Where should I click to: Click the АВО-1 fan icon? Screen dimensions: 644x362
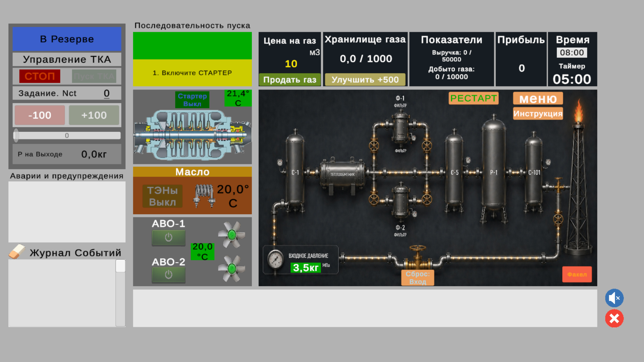[231, 235]
